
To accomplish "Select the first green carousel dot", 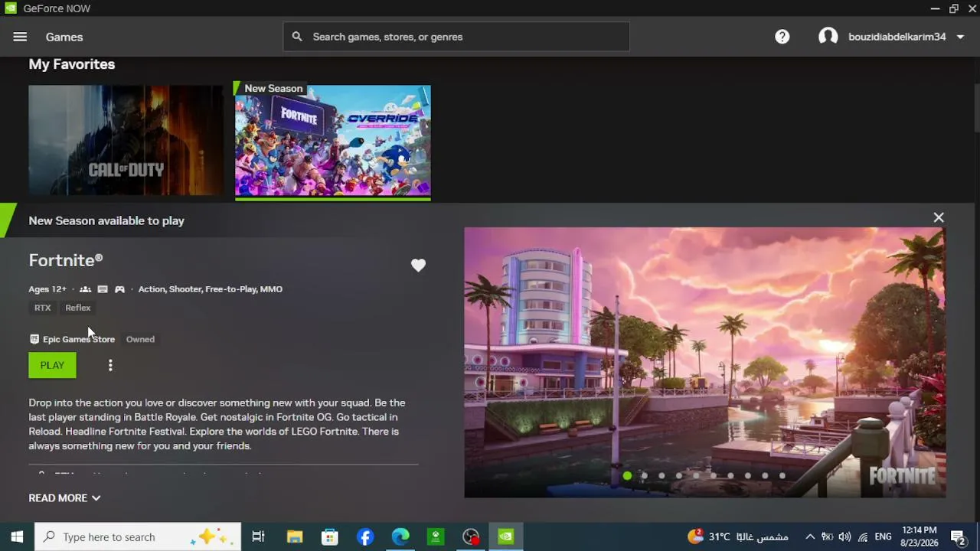I will [627, 476].
